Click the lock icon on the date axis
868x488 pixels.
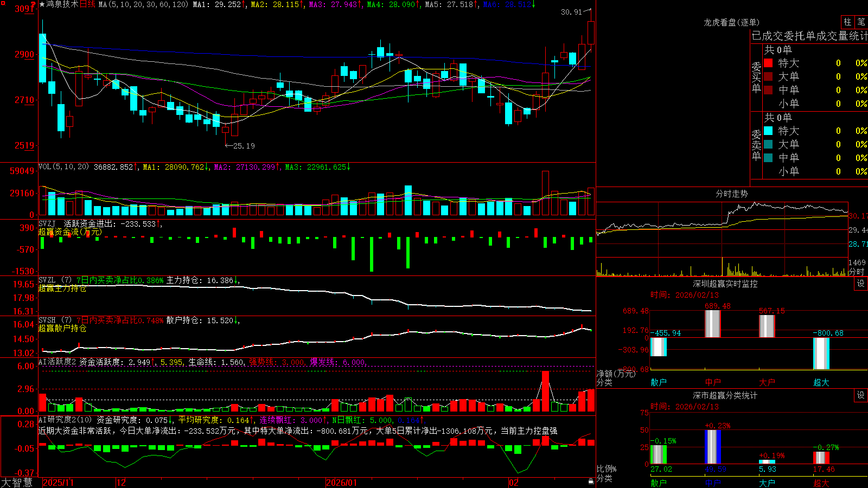coord(591,481)
